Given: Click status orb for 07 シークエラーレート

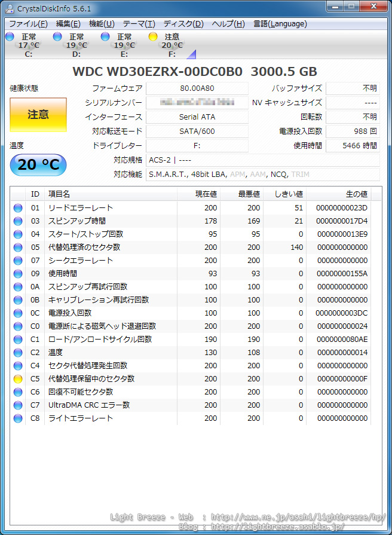Looking at the screenshot, I should (18, 261).
